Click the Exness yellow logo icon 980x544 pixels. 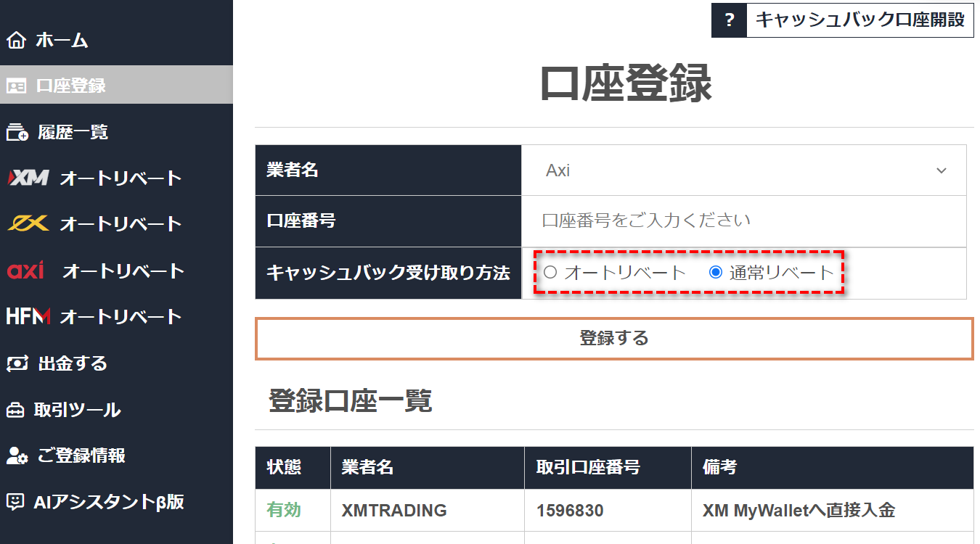[x=28, y=223]
